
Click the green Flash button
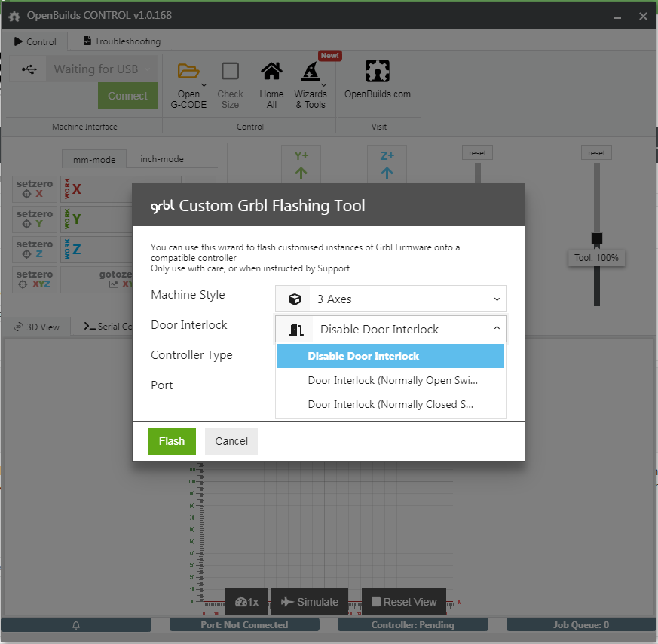171,441
